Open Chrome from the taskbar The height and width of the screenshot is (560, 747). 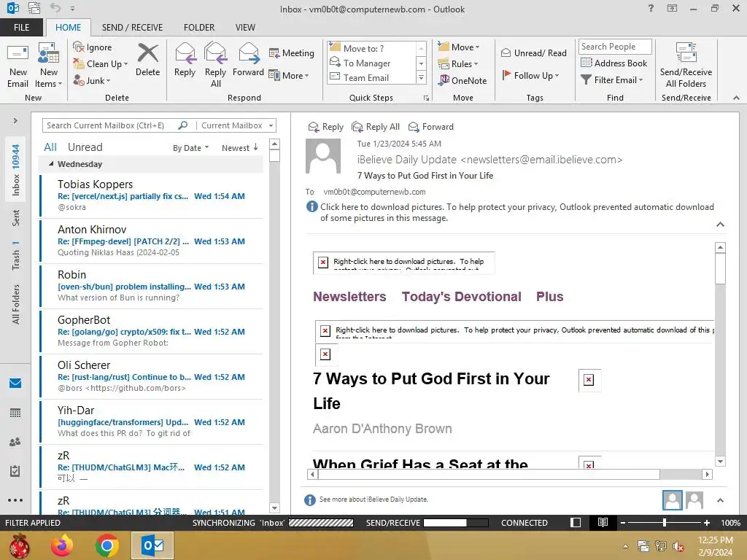[x=107, y=545]
